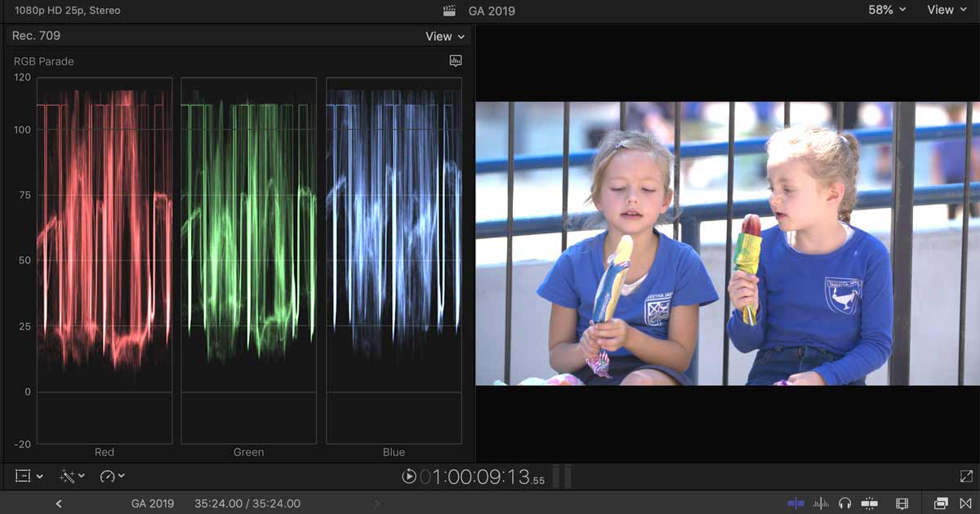Open clip appearance filmstrip options
Screen dimensions: 980x514
[902, 504]
